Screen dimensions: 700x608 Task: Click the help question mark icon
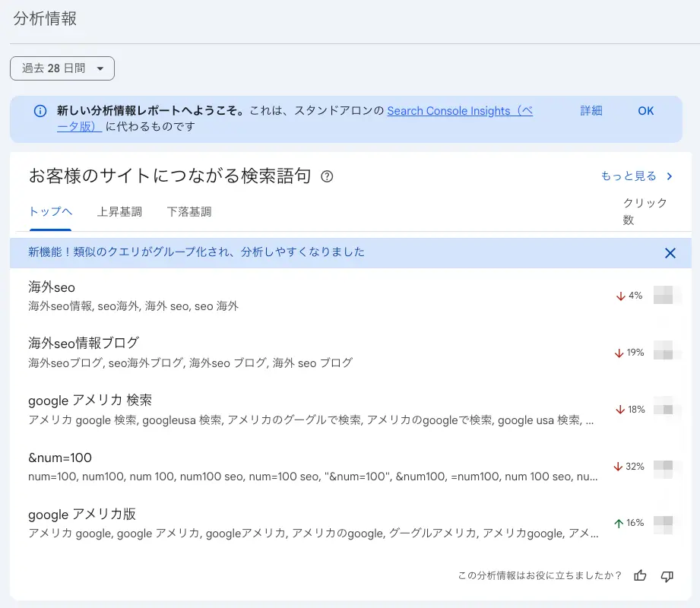(x=327, y=176)
